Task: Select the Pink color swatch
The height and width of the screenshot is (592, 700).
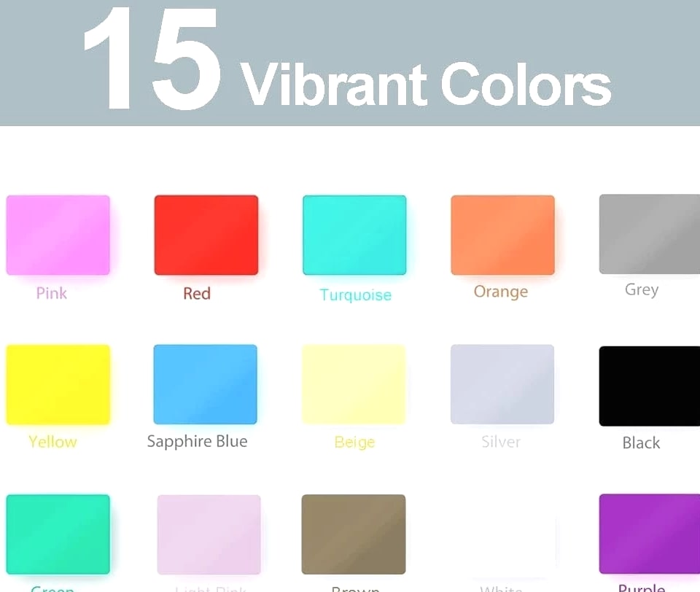Action: 58,235
